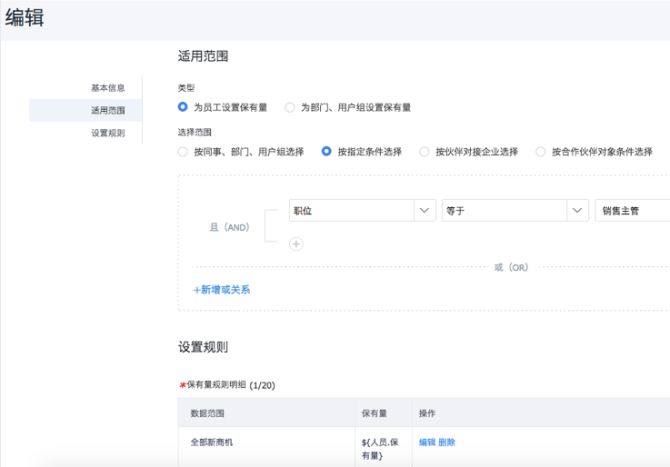The image size is (670, 467).
Task: Open 设置规则 sidebar section
Action: tap(108, 132)
